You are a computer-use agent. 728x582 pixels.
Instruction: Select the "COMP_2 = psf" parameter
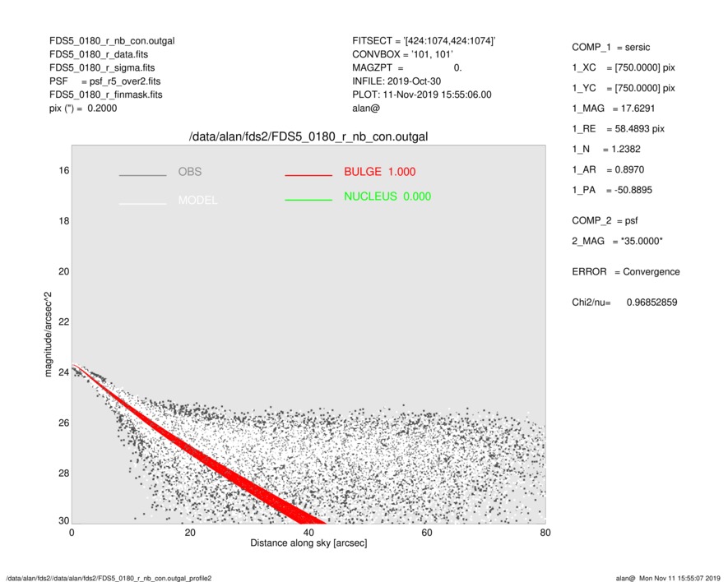pyautogui.click(x=605, y=221)
